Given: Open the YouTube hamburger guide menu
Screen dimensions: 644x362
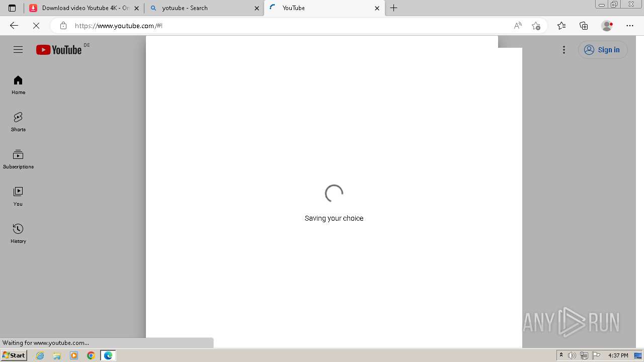Looking at the screenshot, I should coord(18,49).
